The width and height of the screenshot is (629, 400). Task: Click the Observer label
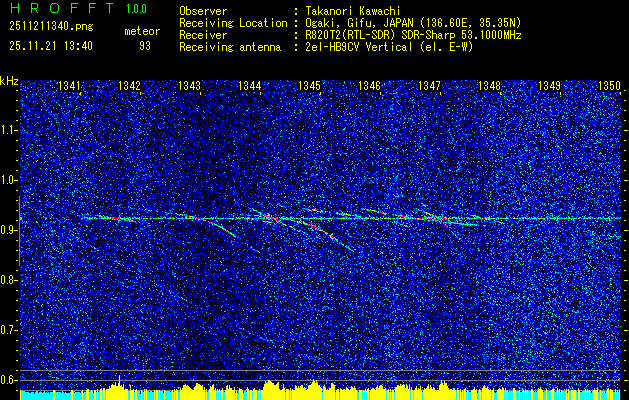[x=203, y=11]
